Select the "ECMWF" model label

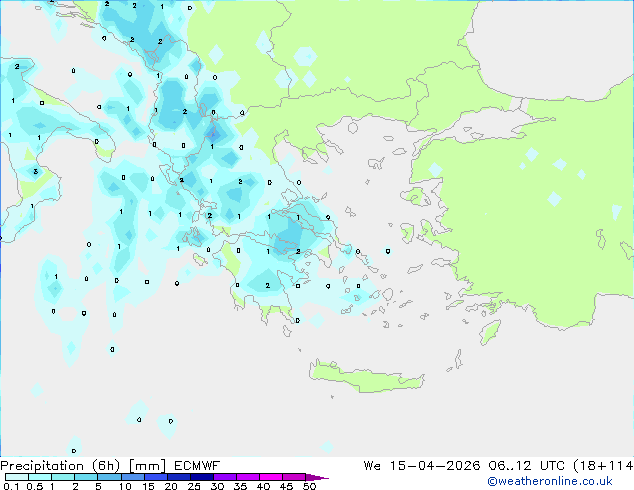tap(197, 466)
